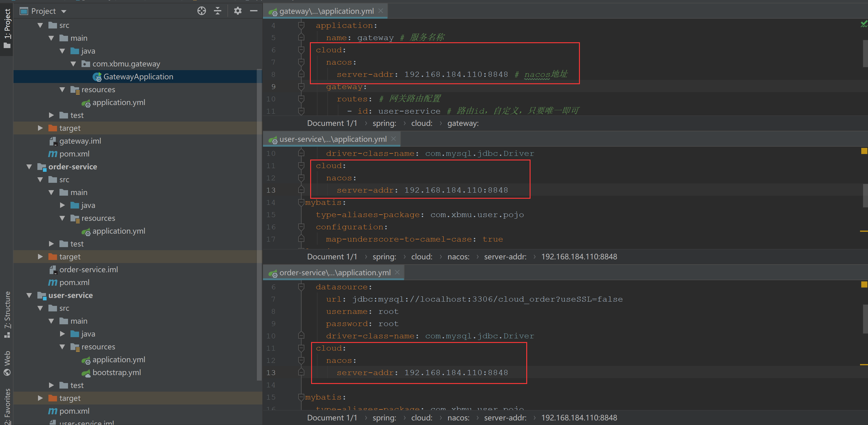Expand user-service java folder arrow
Image resolution: width=868 pixels, height=425 pixels.
pyautogui.click(x=62, y=334)
